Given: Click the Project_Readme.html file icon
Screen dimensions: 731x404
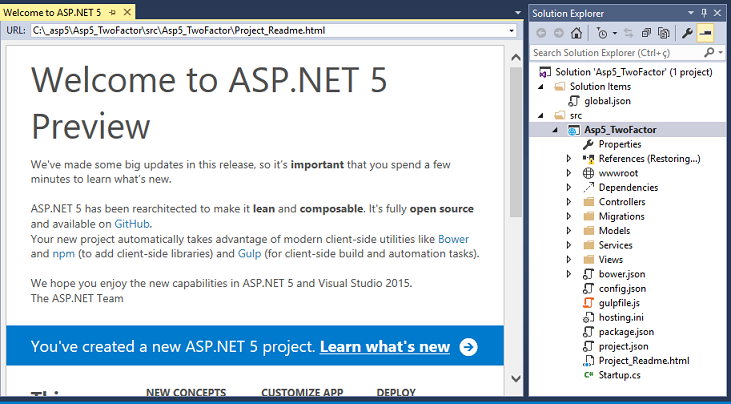Looking at the screenshot, I should (588, 361).
